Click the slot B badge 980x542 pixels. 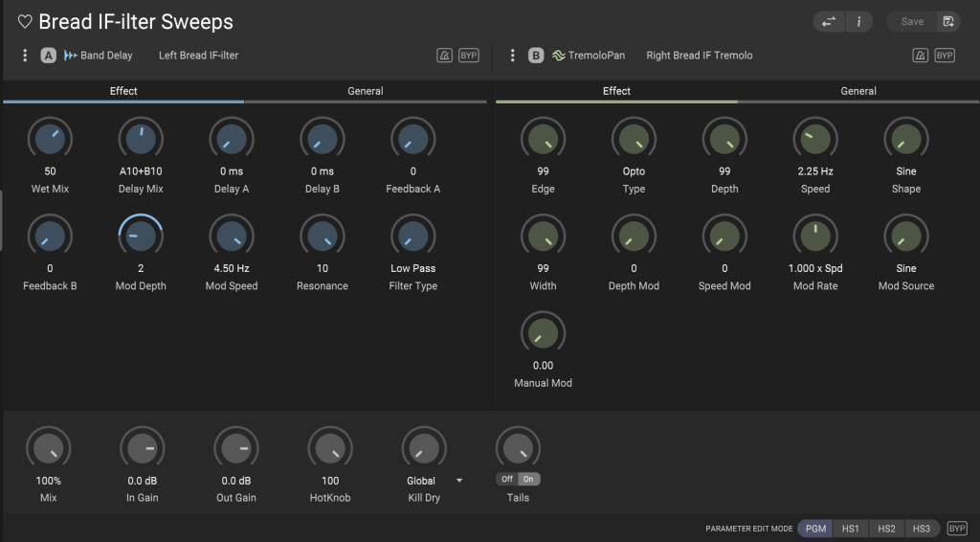(536, 56)
